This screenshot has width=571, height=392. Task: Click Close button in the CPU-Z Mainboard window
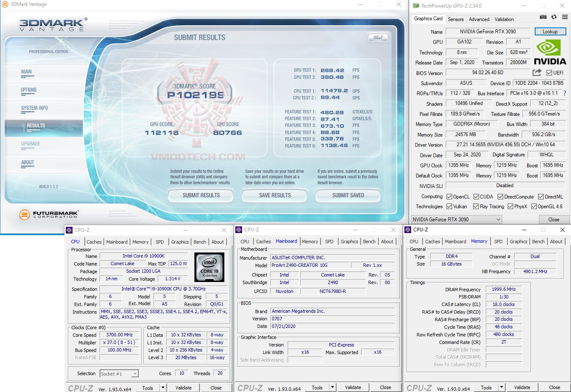pyautogui.click(x=385, y=387)
